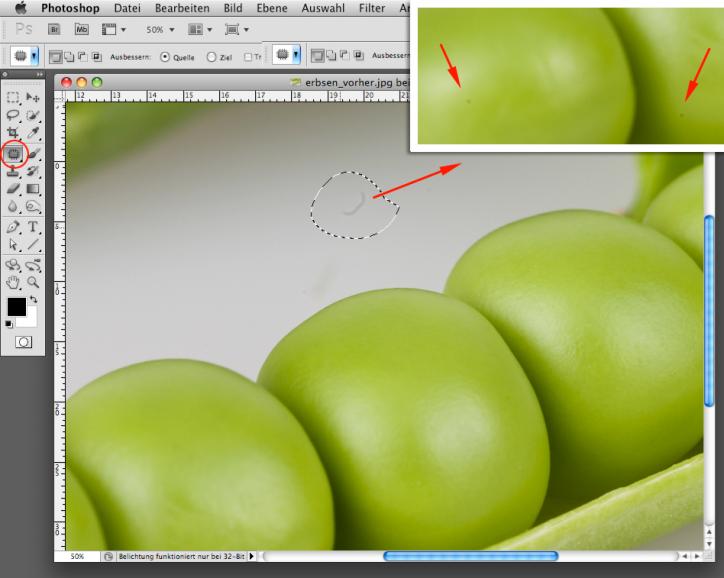
Task: Open the Filter menu
Action: tap(372, 8)
